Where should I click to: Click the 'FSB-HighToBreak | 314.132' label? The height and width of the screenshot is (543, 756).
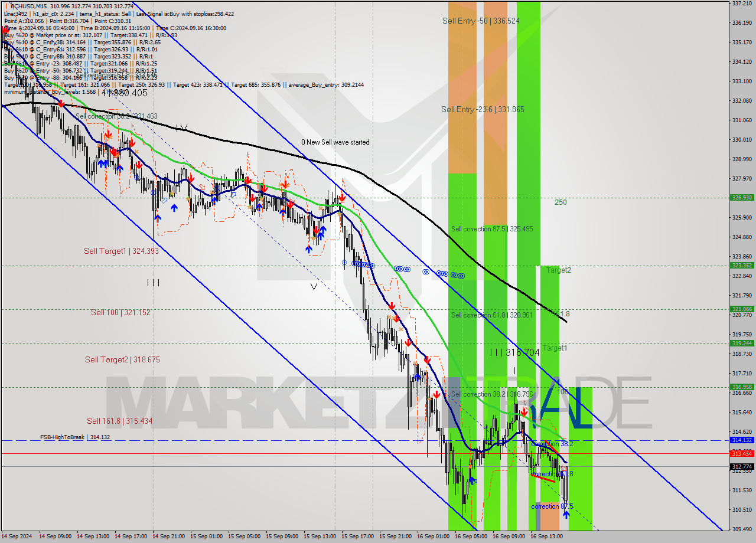click(x=75, y=437)
